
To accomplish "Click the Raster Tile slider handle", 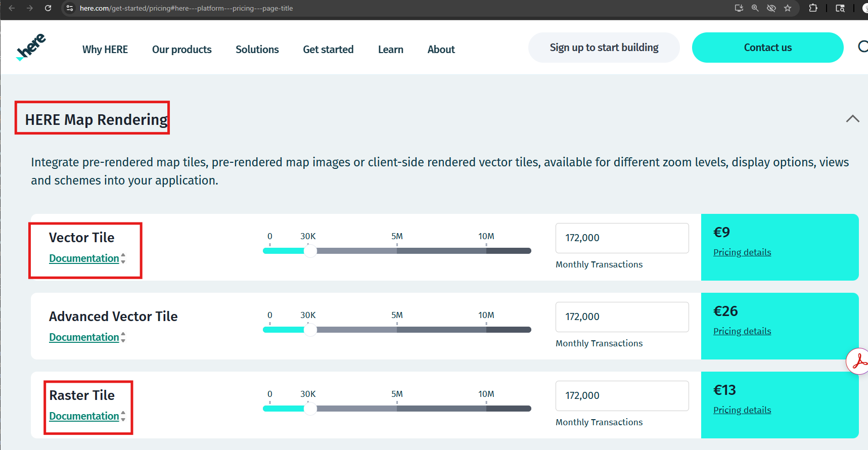I will coord(310,409).
